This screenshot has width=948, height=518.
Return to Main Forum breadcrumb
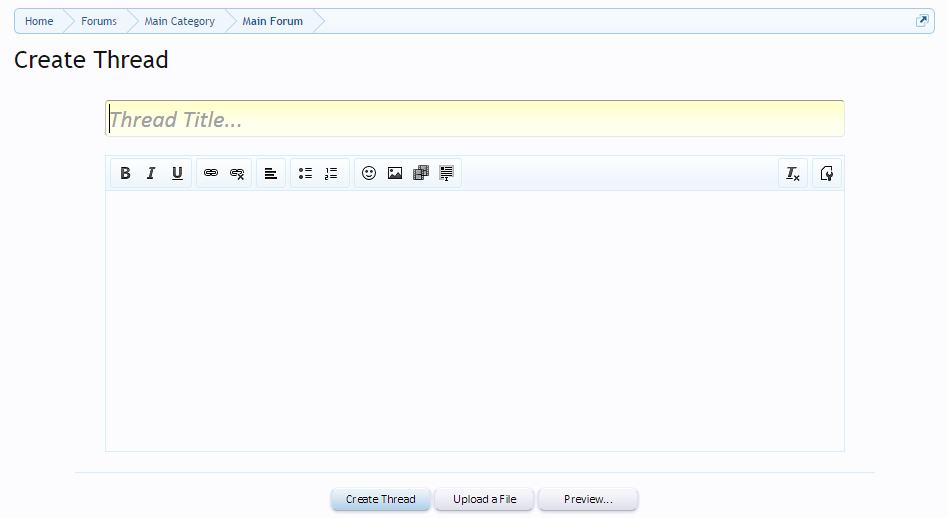[273, 21]
